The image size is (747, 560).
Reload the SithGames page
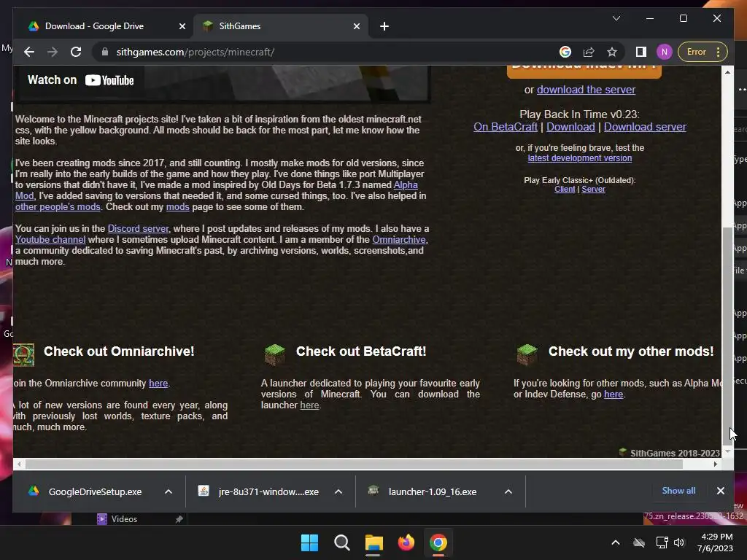[x=76, y=52]
